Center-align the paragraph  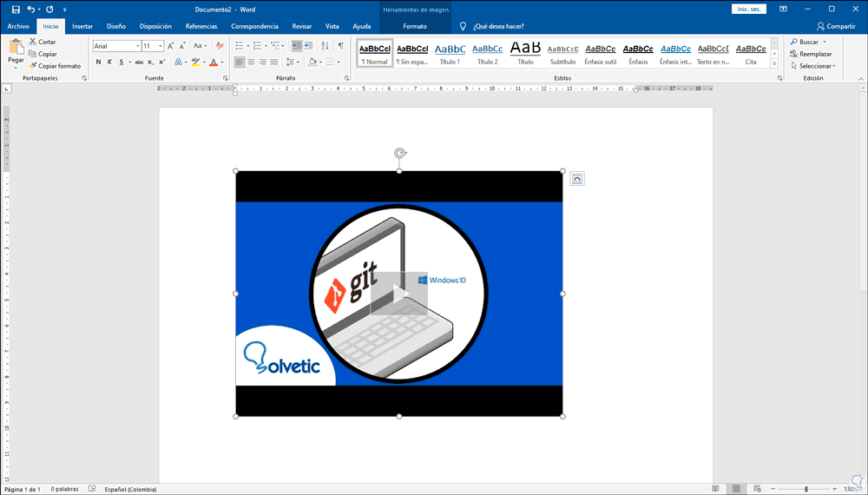point(251,62)
